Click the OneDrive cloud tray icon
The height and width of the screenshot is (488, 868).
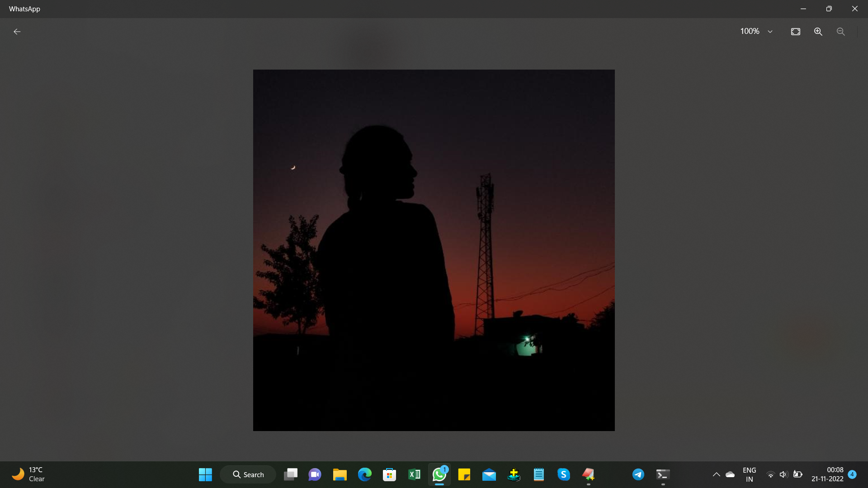[x=730, y=474]
